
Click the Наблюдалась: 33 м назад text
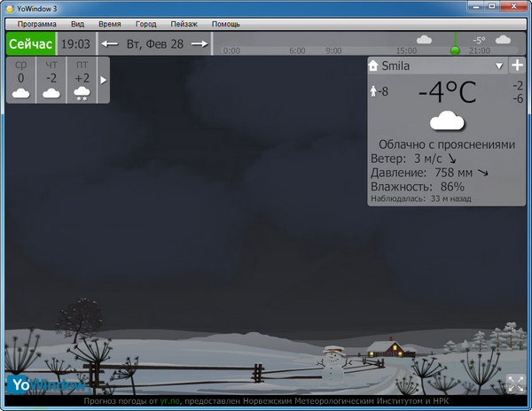pos(420,198)
